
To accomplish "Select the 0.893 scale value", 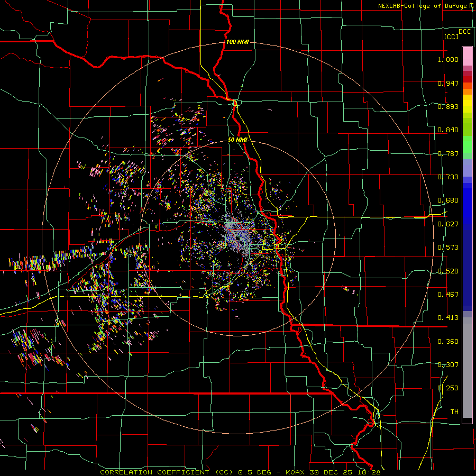I will (x=448, y=106).
